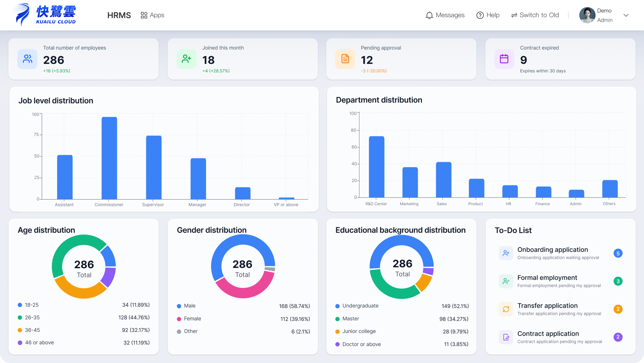Click the green badge showing 3
The image size is (644, 363).
click(x=618, y=281)
